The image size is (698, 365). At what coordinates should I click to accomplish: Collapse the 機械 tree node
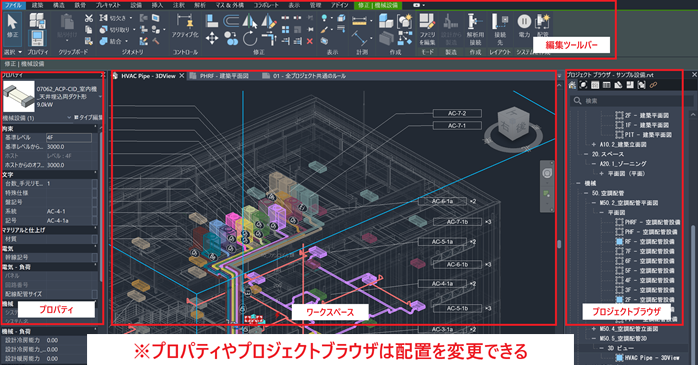[x=578, y=183]
